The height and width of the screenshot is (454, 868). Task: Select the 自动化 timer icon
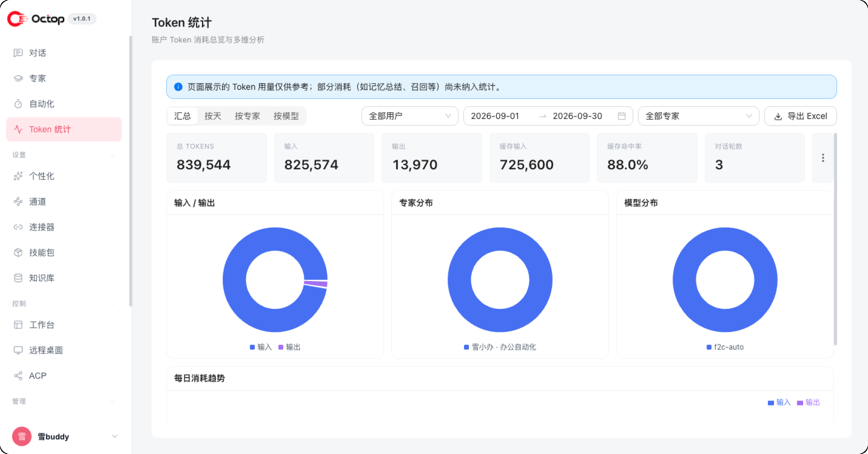18,104
